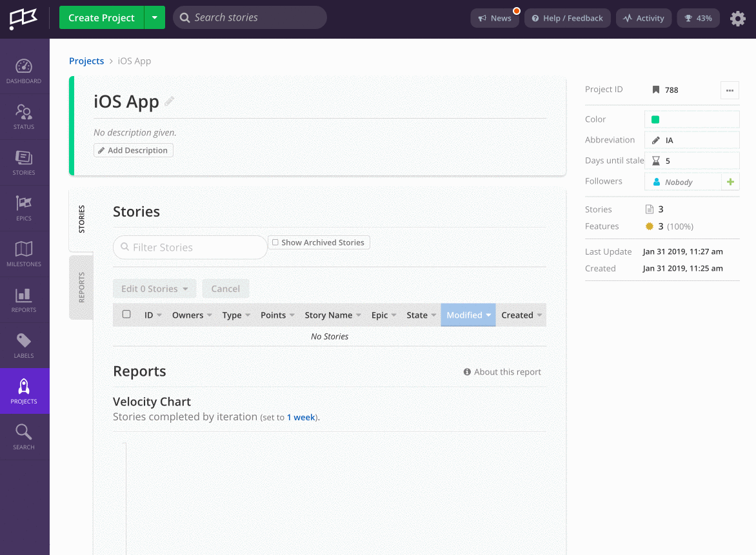The image size is (756, 555).
Task: Select Projects in the sidebar
Action: tap(24, 391)
